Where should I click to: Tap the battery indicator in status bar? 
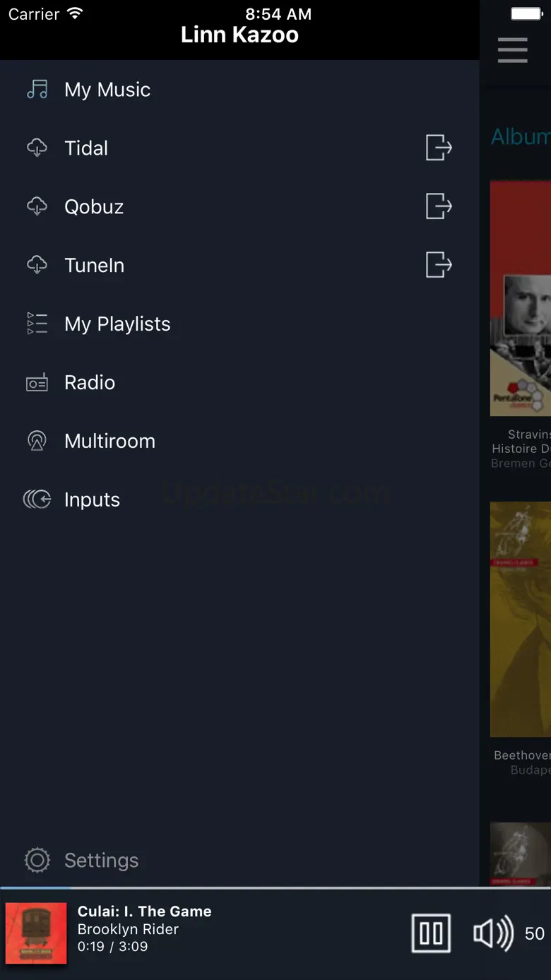[526, 13]
